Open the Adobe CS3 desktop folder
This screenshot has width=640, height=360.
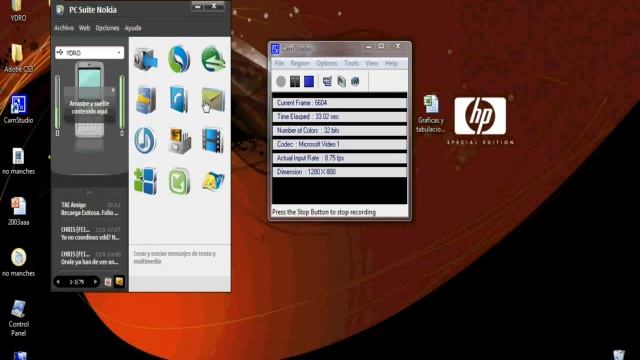(18, 58)
